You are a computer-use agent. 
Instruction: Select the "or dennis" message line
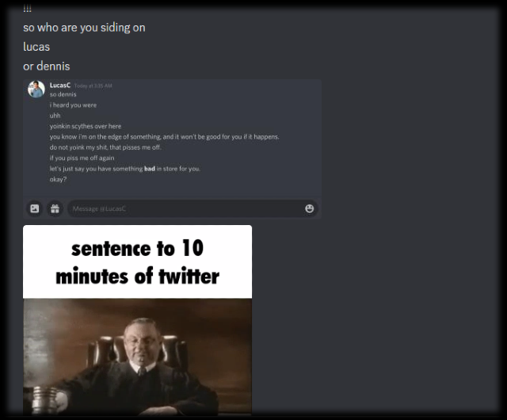click(47, 67)
